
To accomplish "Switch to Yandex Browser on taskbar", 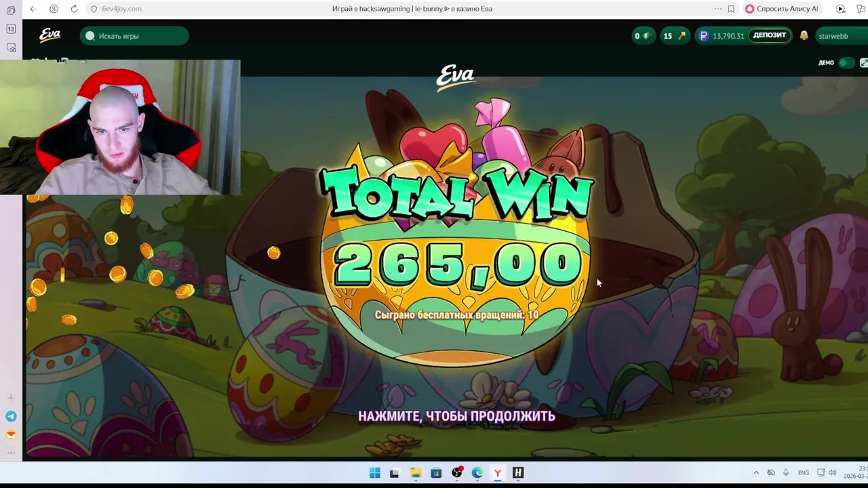I will (498, 472).
